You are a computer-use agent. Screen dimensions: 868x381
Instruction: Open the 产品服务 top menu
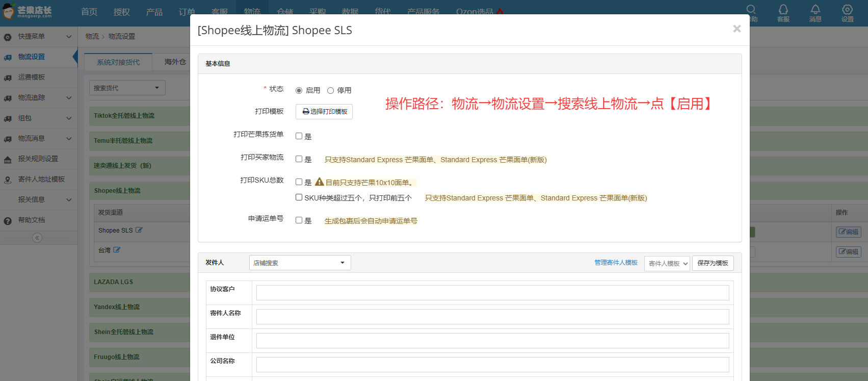point(424,12)
